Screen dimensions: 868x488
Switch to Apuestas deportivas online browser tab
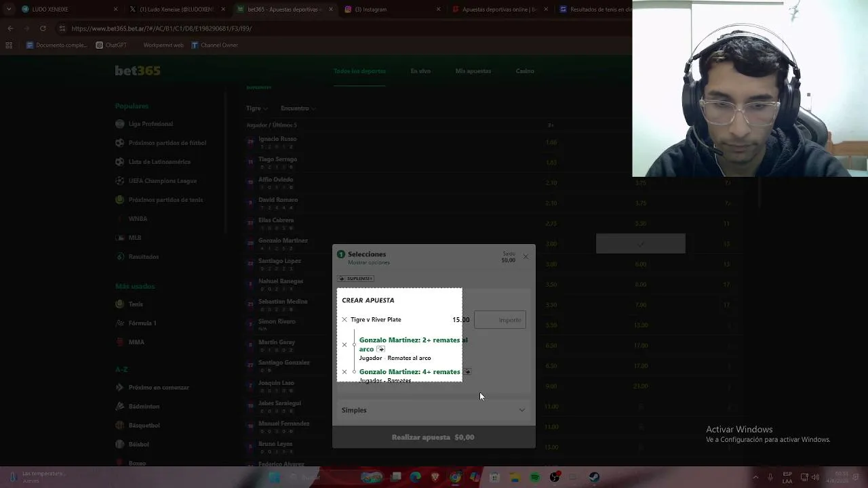tap(500, 9)
